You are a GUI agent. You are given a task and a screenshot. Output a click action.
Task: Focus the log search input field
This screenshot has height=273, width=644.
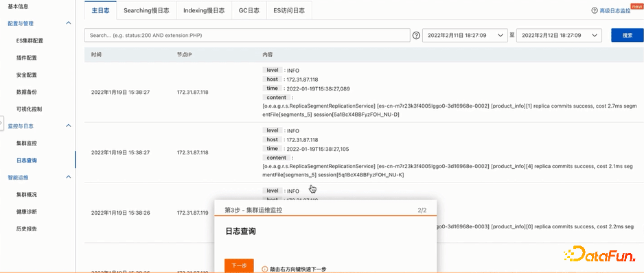pos(247,35)
